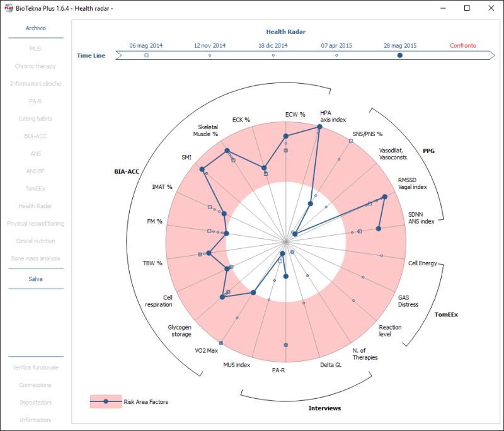
Task: Go to the BIA-ACC sidebar item
Action: click(x=35, y=136)
